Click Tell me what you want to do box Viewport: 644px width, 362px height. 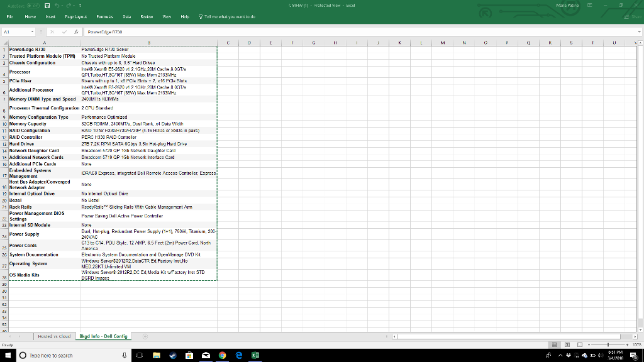(227, 17)
